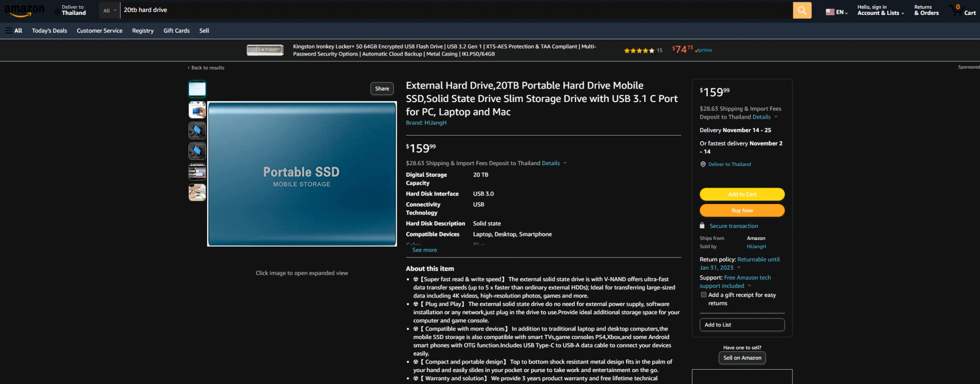Click the padlock Secure transaction icon
The width and height of the screenshot is (980, 384).
pos(702,226)
